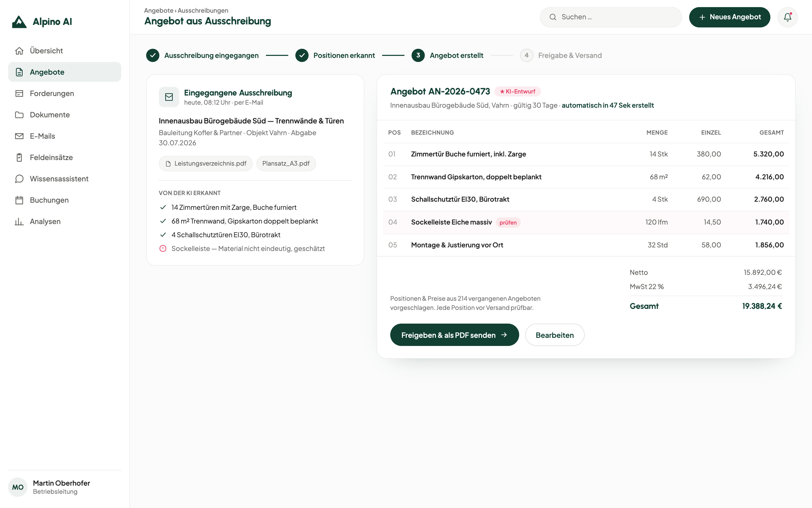Viewport: 812px width, 508px height.
Task: Select row Zimmertür Buche furniert, inkl. Zarge
Action: (x=586, y=154)
